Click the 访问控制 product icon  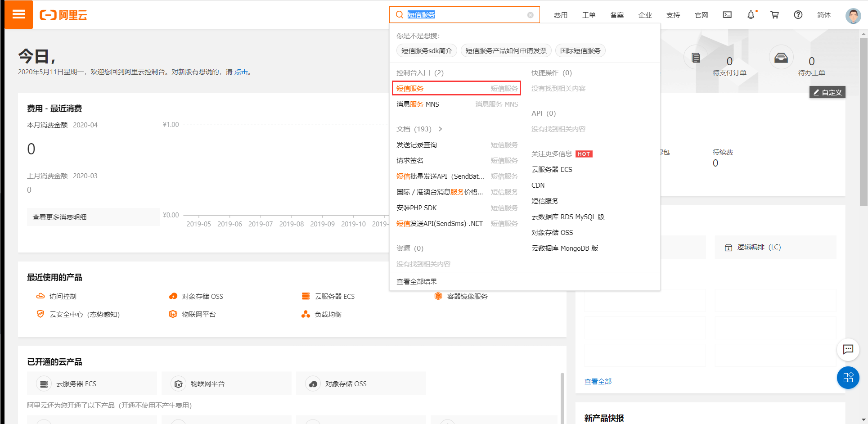click(40, 296)
